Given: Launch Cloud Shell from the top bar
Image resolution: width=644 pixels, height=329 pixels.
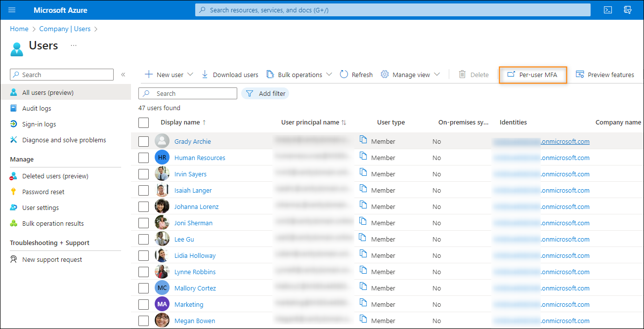Looking at the screenshot, I should 608,10.
